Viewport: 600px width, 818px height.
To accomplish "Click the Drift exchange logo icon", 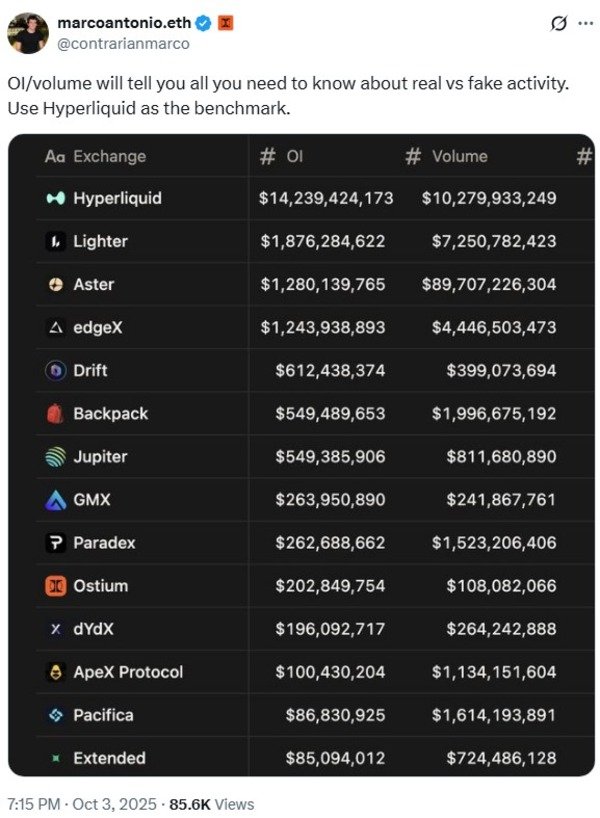I will coord(56,370).
